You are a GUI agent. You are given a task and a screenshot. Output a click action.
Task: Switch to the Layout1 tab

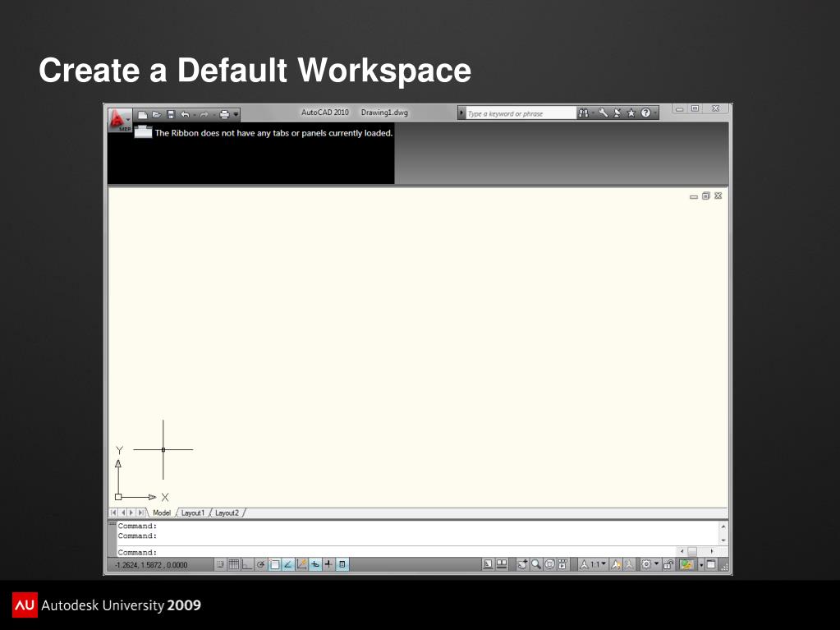tap(192, 513)
